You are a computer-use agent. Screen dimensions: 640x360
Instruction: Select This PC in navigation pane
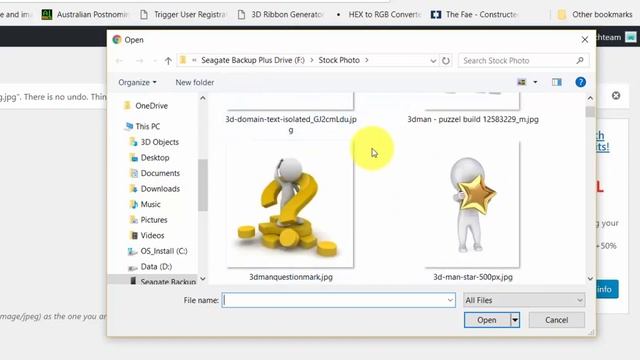143,127
